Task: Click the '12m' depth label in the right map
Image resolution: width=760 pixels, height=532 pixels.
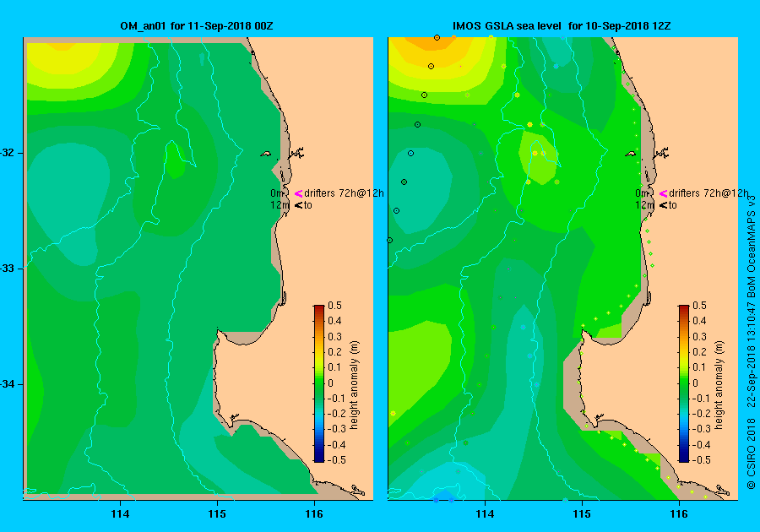Action: [644, 205]
